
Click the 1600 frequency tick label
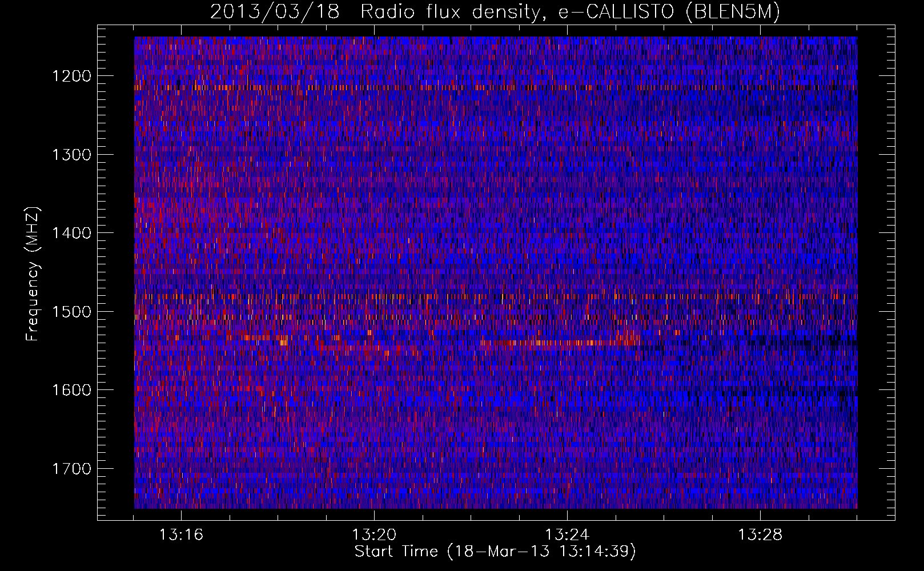click(x=71, y=390)
